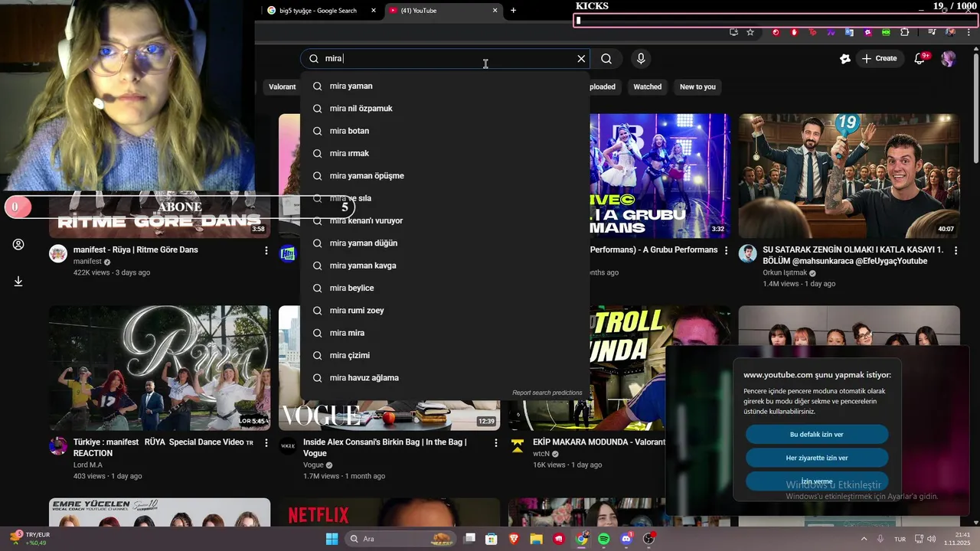Viewport: 980px width, 551px height.
Task: Close the (41) YouTube tab
Action: click(495, 11)
